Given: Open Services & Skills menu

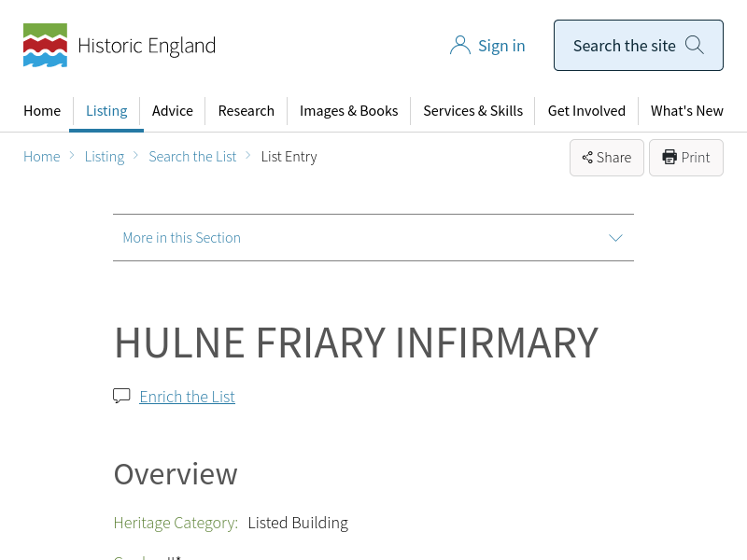Looking at the screenshot, I should 472,110.
